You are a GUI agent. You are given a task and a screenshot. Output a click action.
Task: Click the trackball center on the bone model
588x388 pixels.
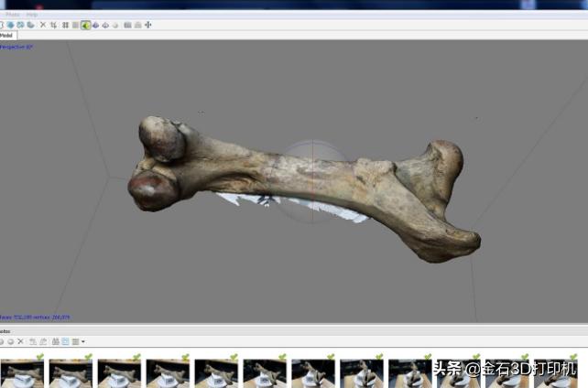[311, 171]
